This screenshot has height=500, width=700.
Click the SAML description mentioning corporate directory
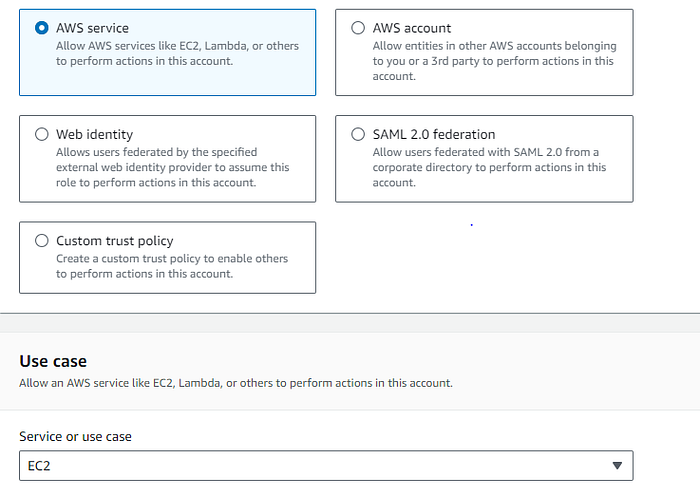[489, 167]
